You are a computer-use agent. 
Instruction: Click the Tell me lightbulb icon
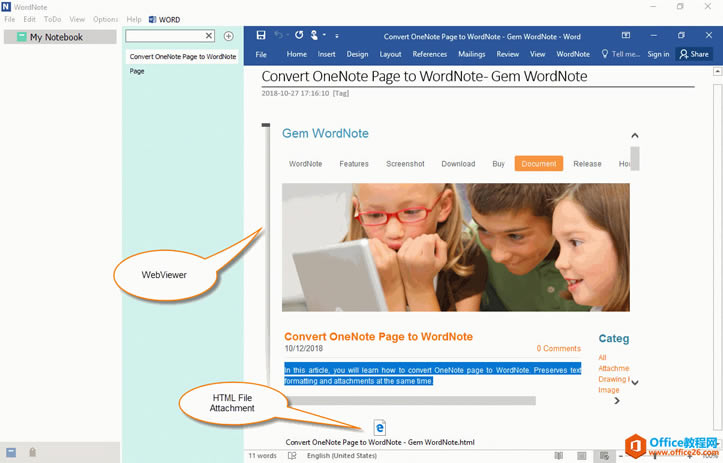click(604, 54)
